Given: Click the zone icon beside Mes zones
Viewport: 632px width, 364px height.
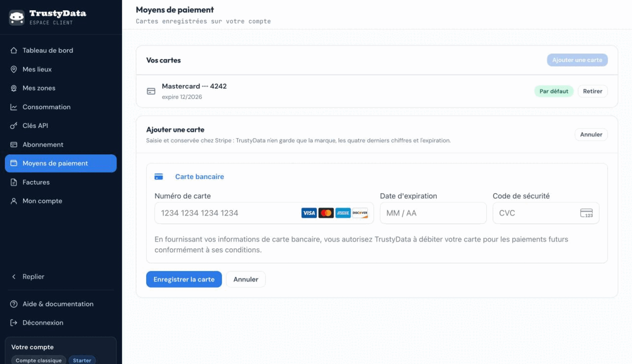Looking at the screenshot, I should tap(14, 88).
